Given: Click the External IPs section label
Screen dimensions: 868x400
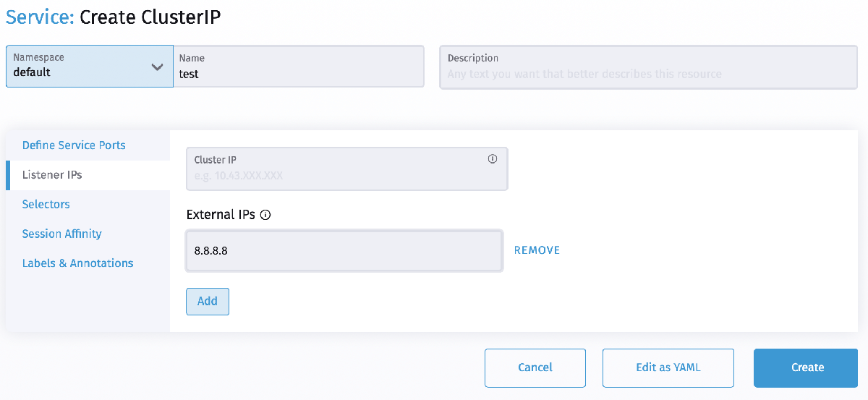Looking at the screenshot, I should (x=221, y=215).
